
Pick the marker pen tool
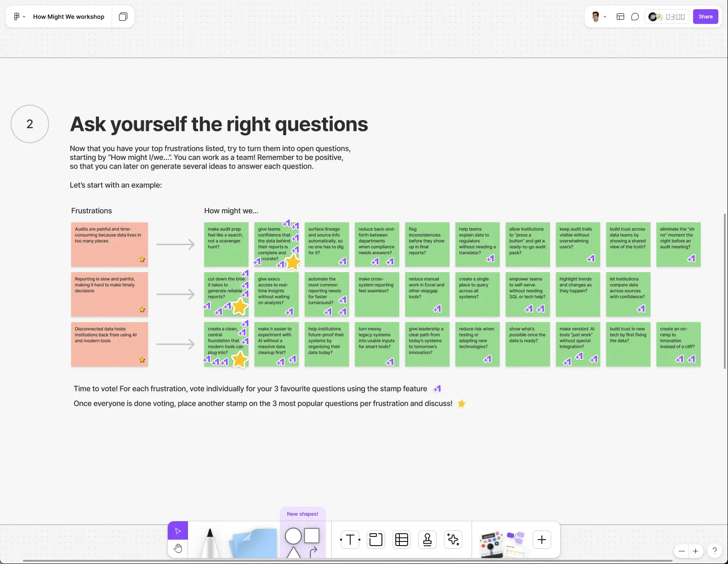[210, 543]
